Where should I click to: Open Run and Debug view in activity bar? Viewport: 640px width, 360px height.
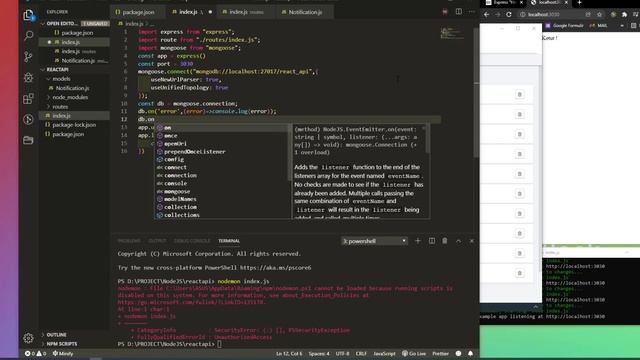pyautogui.click(x=28, y=78)
